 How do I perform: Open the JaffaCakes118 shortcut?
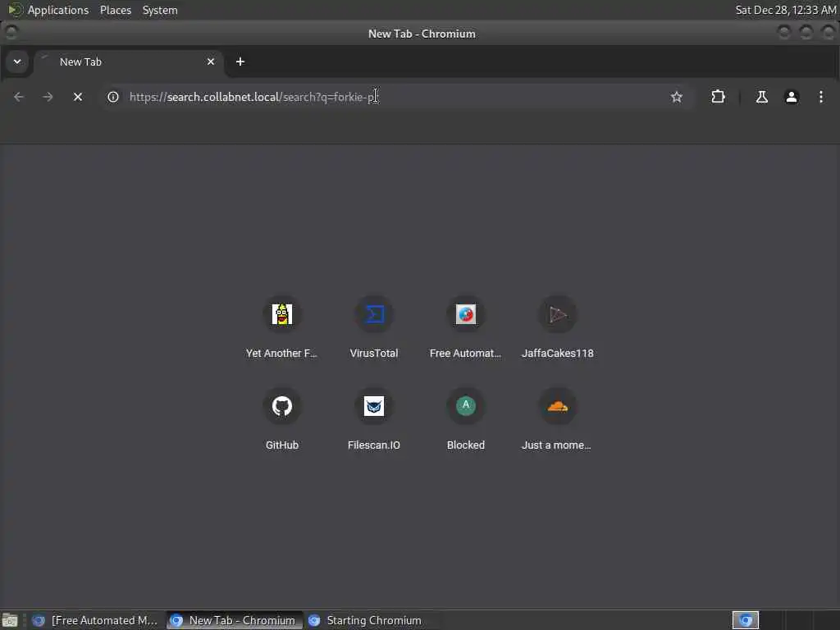(558, 328)
